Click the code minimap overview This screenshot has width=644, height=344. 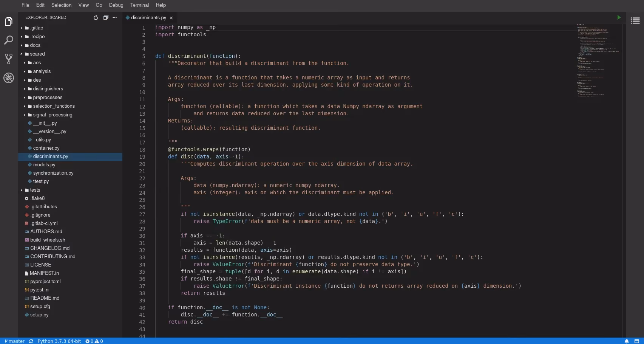click(598, 60)
